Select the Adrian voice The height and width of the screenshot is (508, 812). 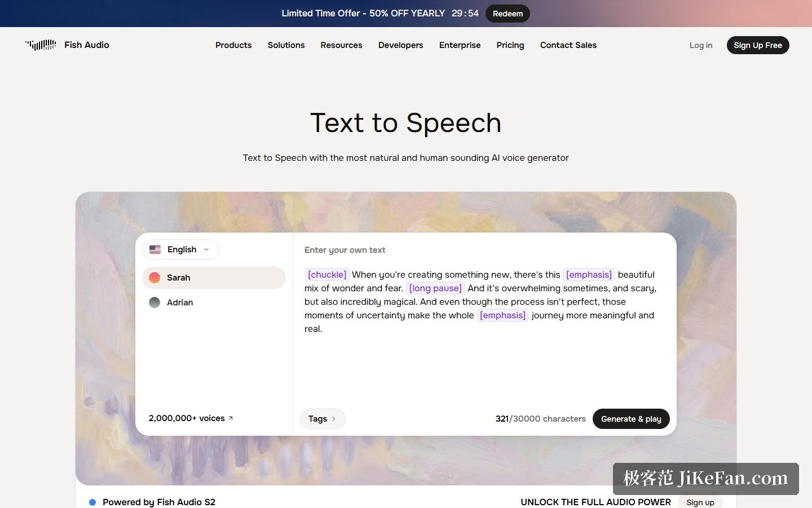(x=214, y=303)
